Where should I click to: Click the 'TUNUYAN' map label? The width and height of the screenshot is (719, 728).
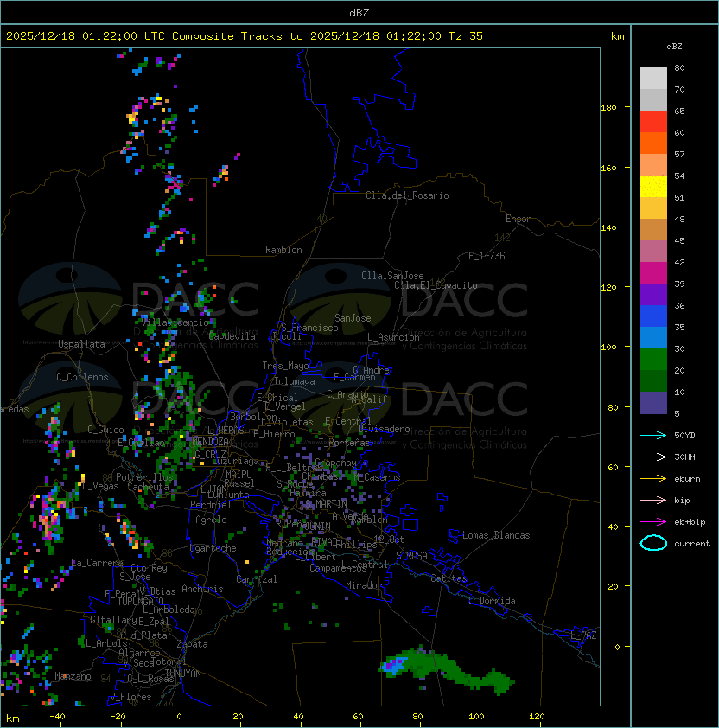[183, 674]
